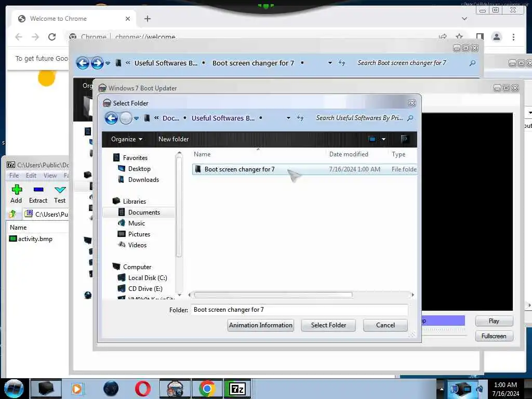Screen dimensions: 532x399
Task: Open the View menu in 7-Zip
Action: pos(50,176)
